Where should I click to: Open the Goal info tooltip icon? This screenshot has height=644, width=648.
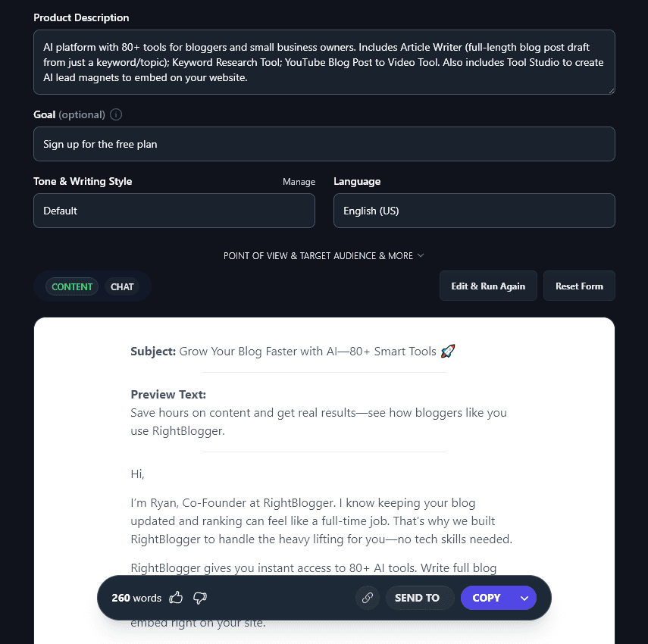[114, 114]
